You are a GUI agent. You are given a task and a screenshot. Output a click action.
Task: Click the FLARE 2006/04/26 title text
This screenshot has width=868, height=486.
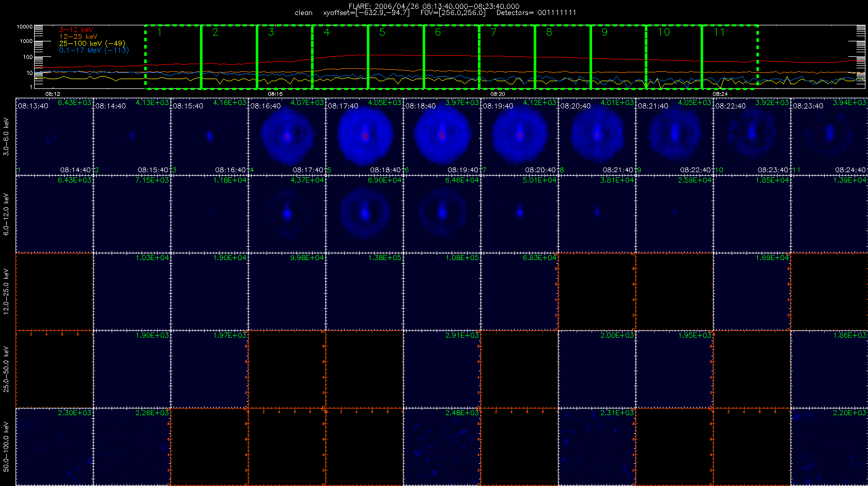tap(434, 6)
